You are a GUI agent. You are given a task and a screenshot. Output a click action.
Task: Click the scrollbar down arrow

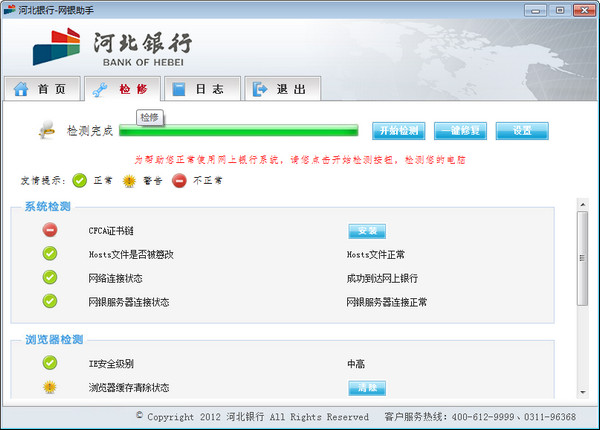tap(582, 392)
